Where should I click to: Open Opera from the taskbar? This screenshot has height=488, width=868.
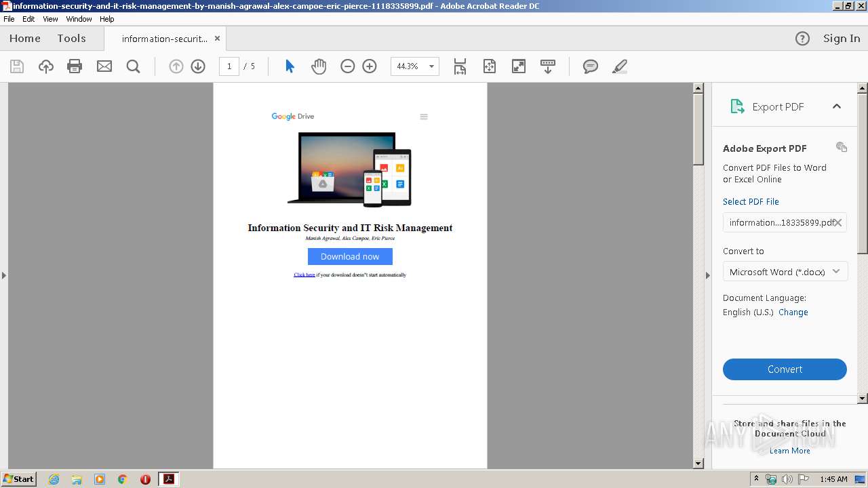(145, 479)
